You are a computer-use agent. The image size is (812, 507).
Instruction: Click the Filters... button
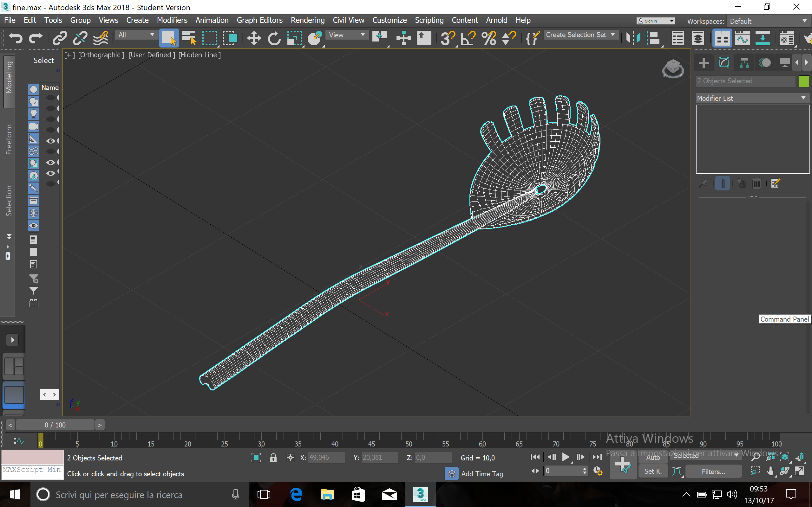713,472
